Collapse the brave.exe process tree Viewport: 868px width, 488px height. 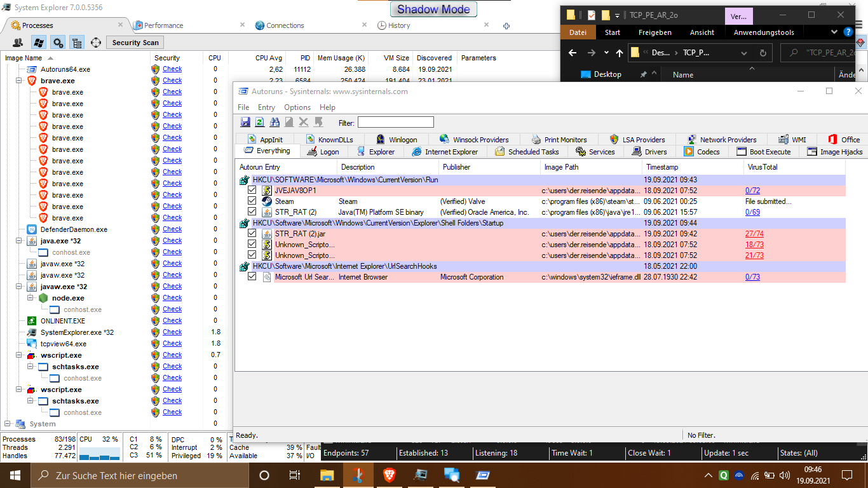tap(18, 81)
